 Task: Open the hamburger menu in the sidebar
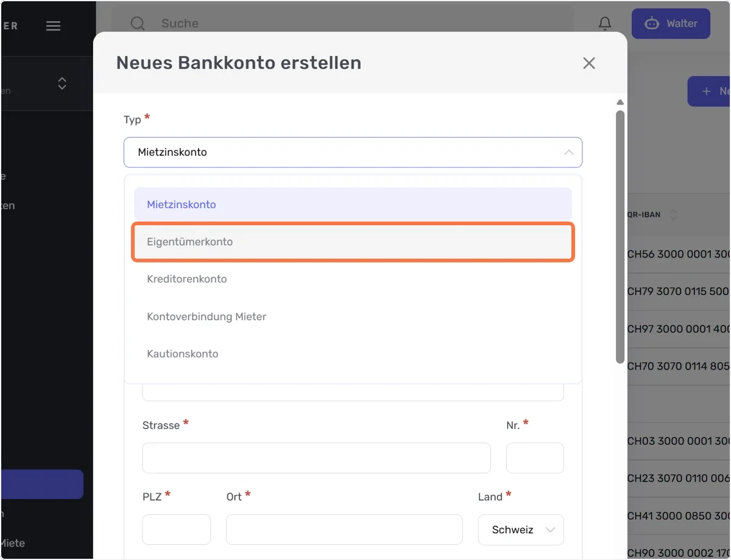[x=54, y=26]
